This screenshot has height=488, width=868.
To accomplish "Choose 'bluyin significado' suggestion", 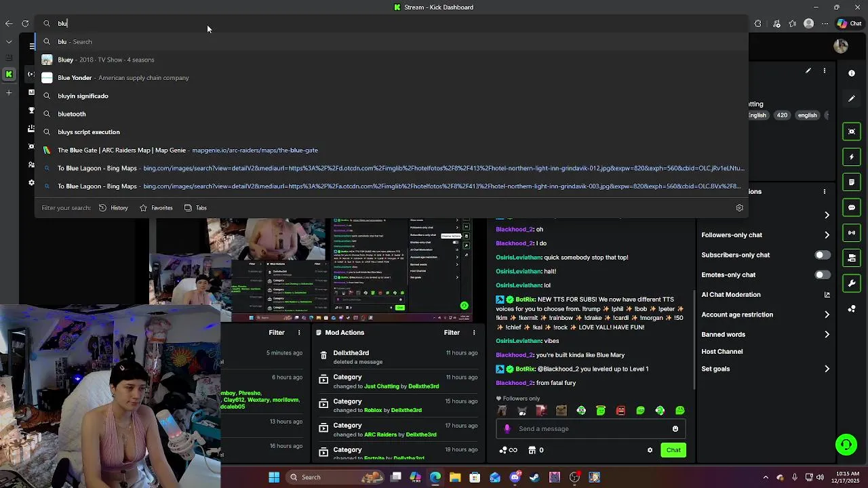I will click(392, 96).
